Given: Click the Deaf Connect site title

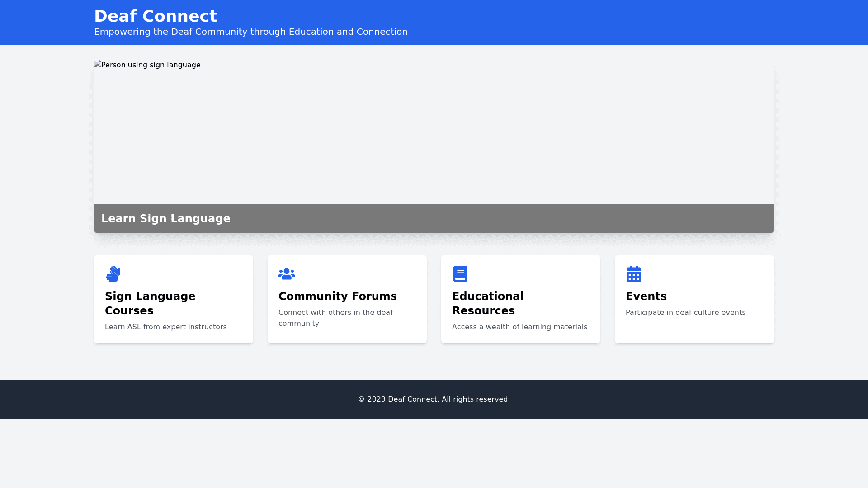Looking at the screenshot, I should point(156,16).
